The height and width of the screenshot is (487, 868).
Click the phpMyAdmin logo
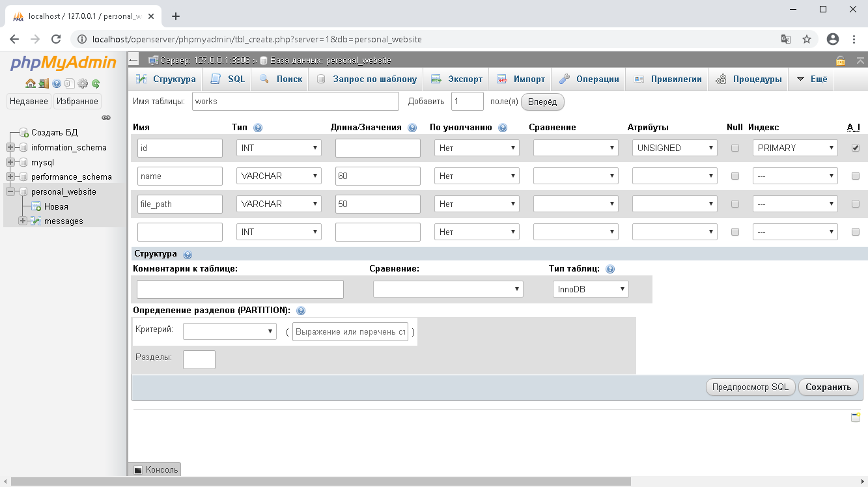point(63,63)
